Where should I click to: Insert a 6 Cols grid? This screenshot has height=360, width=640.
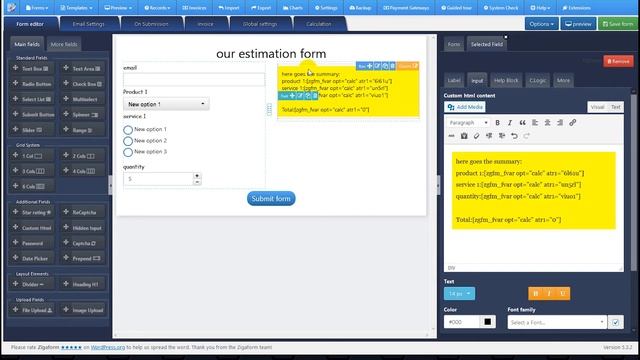[x=32, y=186]
